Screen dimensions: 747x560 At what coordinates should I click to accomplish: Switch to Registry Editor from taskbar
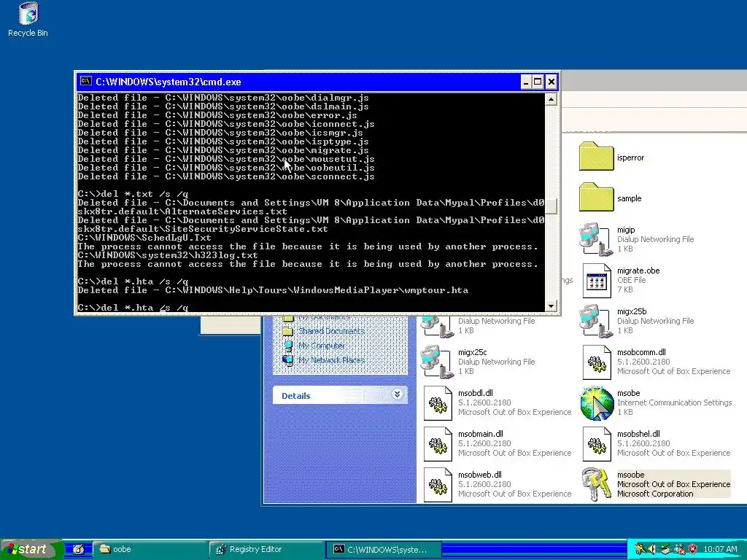point(266,549)
